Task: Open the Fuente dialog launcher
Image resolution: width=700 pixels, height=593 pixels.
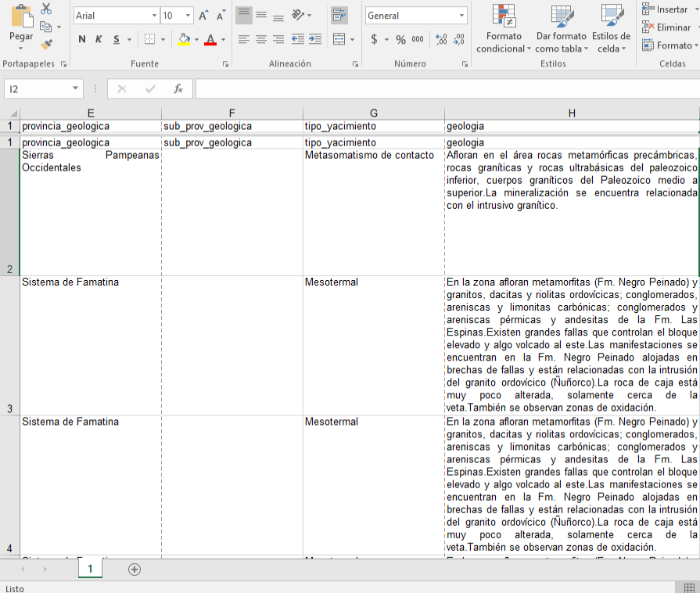Action: pos(226,64)
